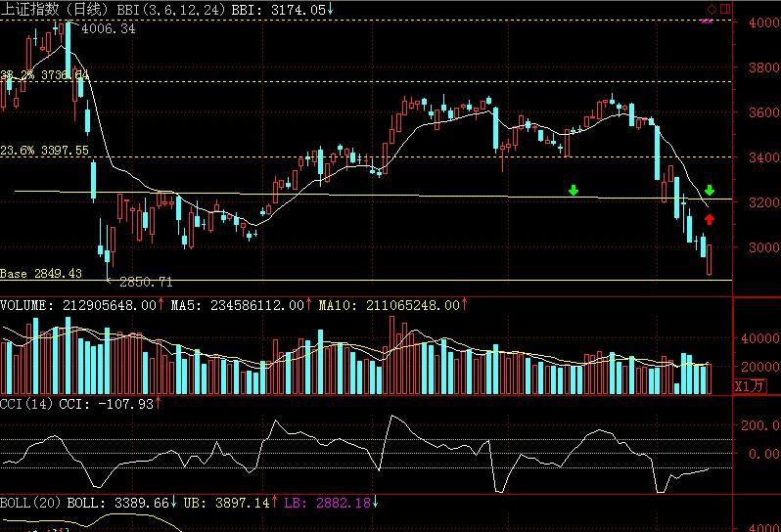Click 3200 on the price axis

(764, 202)
